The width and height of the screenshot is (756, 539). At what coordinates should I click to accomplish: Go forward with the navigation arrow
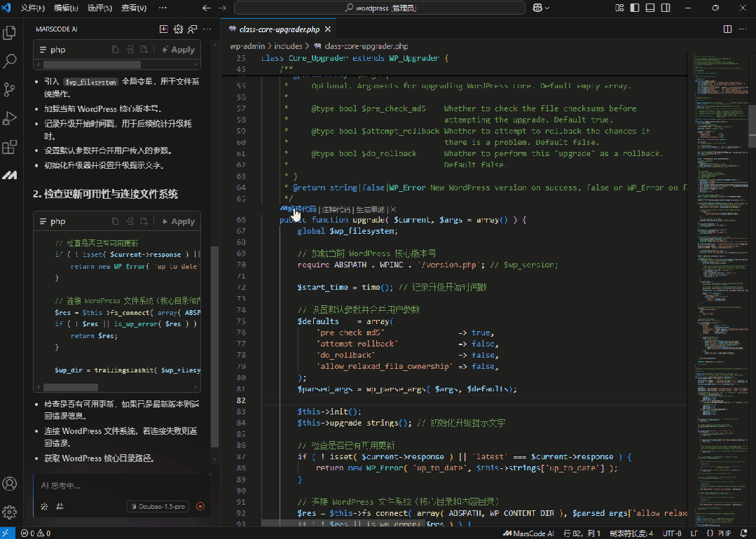(x=222, y=8)
